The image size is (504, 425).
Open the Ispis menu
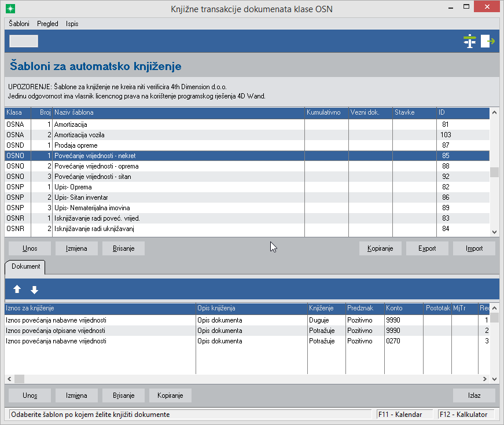click(x=72, y=24)
